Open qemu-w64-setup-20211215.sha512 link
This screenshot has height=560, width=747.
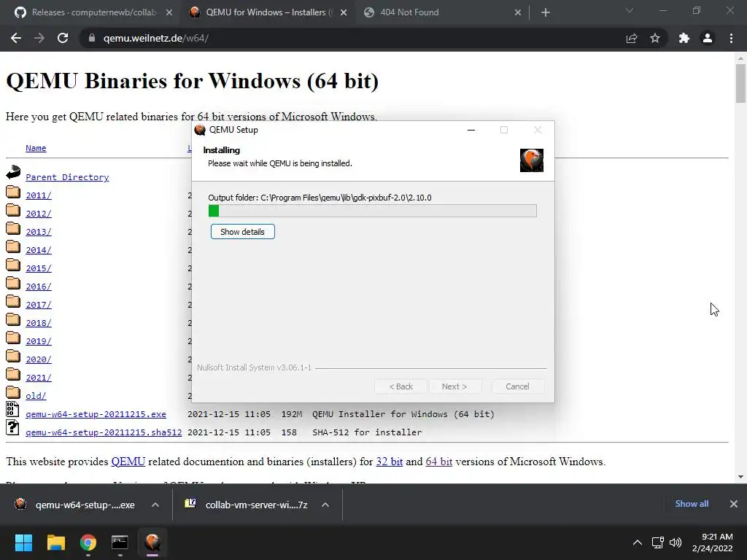click(x=104, y=432)
